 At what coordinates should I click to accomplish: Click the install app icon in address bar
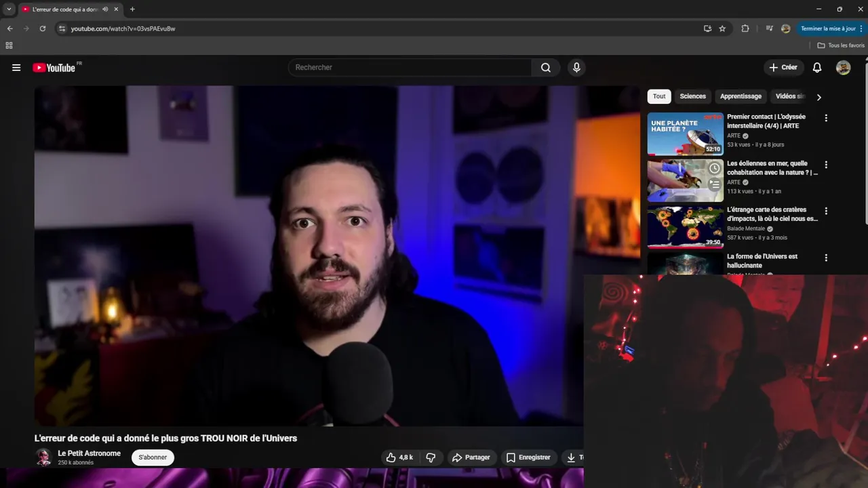[x=707, y=28]
